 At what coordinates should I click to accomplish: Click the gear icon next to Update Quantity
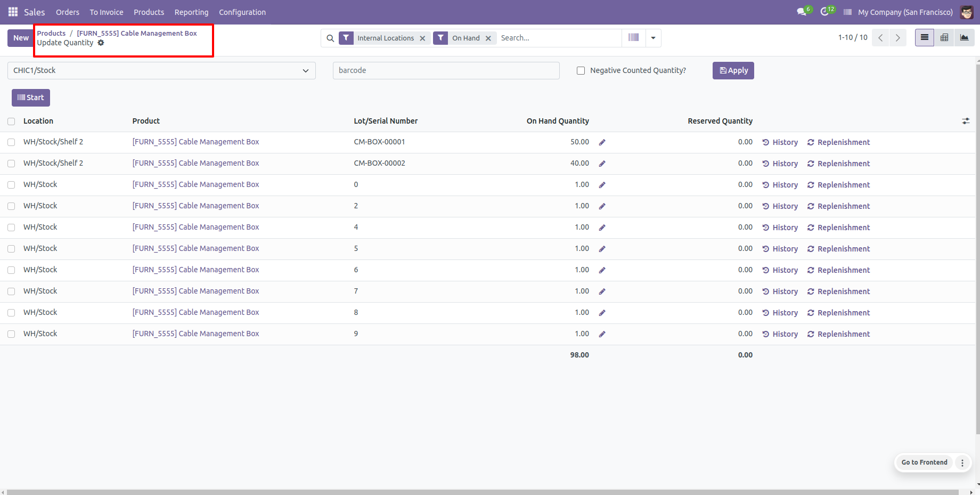click(101, 43)
